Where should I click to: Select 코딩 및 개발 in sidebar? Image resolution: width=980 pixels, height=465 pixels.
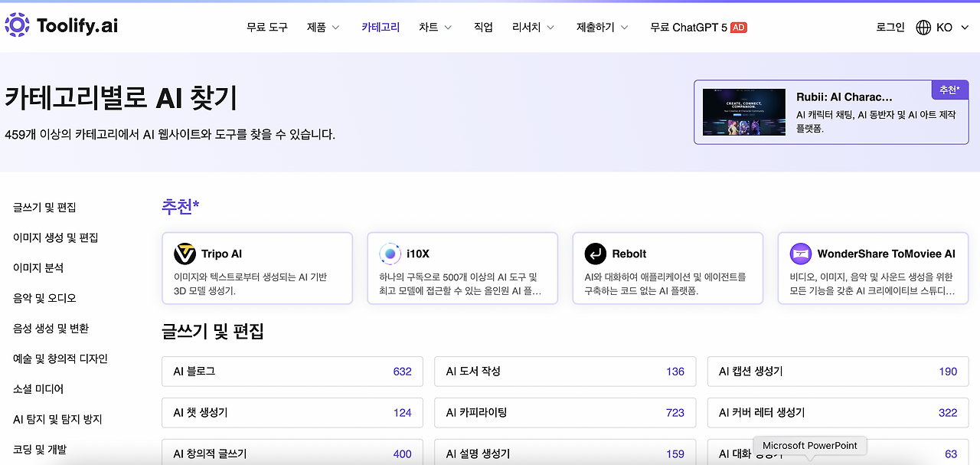click(x=40, y=450)
